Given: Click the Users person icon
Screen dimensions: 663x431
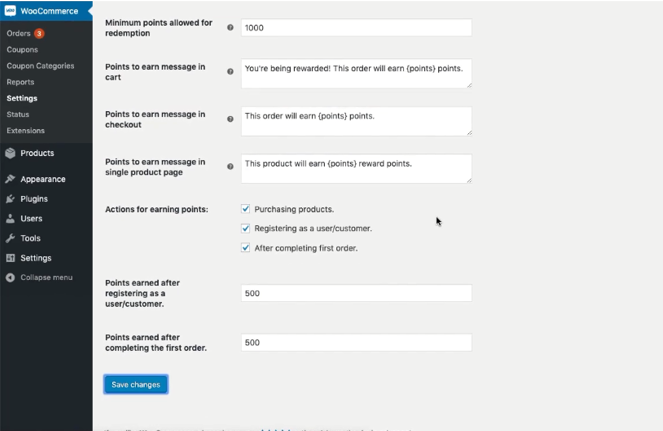Looking at the screenshot, I should point(10,218).
